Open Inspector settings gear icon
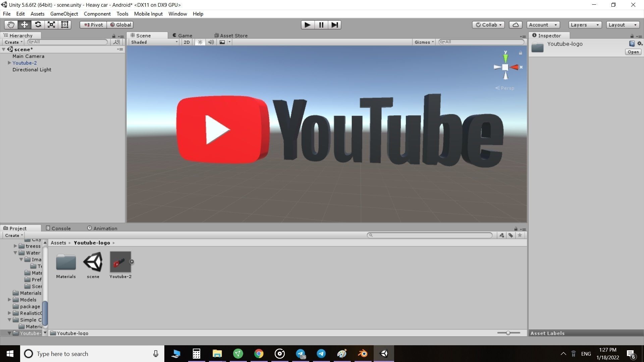 point(640,44)
